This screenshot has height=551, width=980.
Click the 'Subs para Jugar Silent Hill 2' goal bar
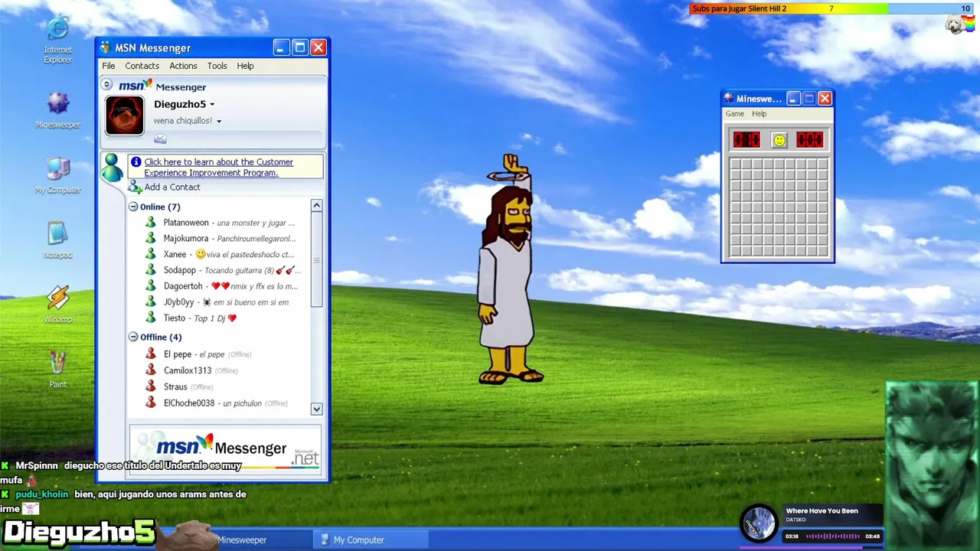(831, 8)
